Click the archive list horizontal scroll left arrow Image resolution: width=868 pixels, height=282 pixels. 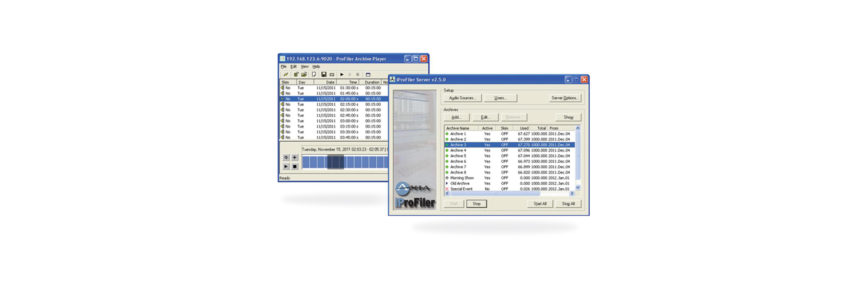447,193
